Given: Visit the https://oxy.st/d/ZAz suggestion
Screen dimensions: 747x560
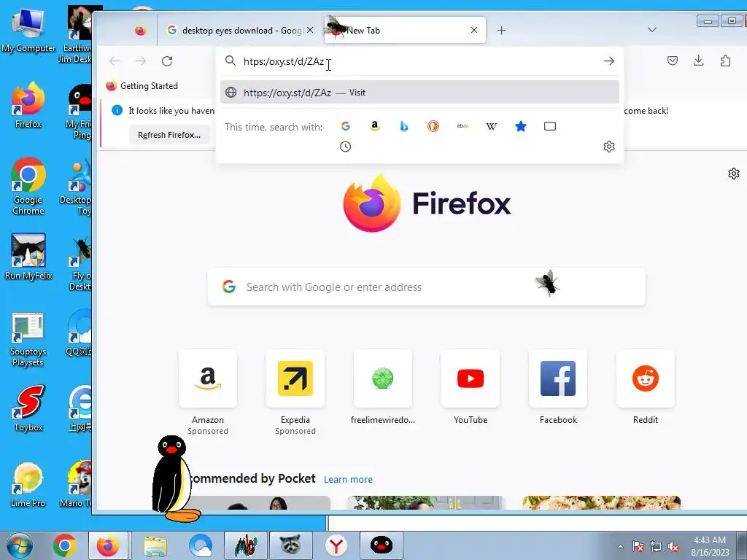Looking at the screenshot, I should (x=419, y=93).
